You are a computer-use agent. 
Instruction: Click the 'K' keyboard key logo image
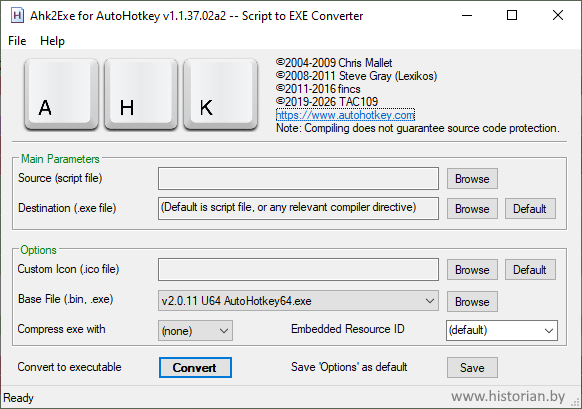[x=220, y=95]
